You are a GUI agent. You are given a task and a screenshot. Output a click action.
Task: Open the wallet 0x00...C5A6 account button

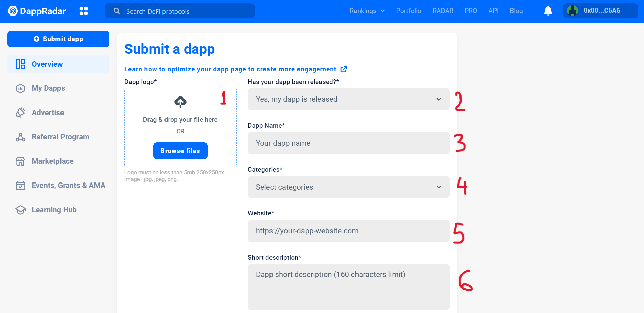(600, 11)
